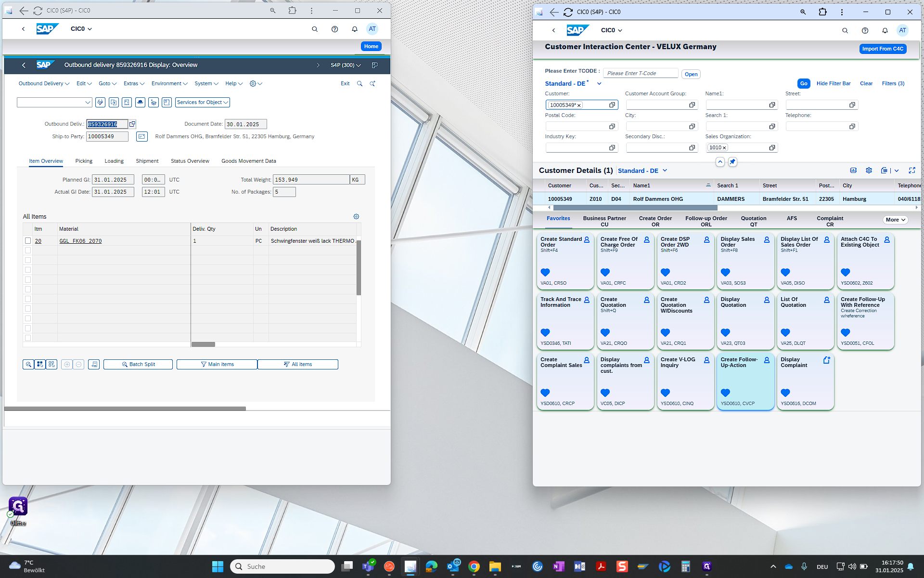The image size is (924, 578).
Task: Click the Go button in filter bar
Action: (803, 84)
